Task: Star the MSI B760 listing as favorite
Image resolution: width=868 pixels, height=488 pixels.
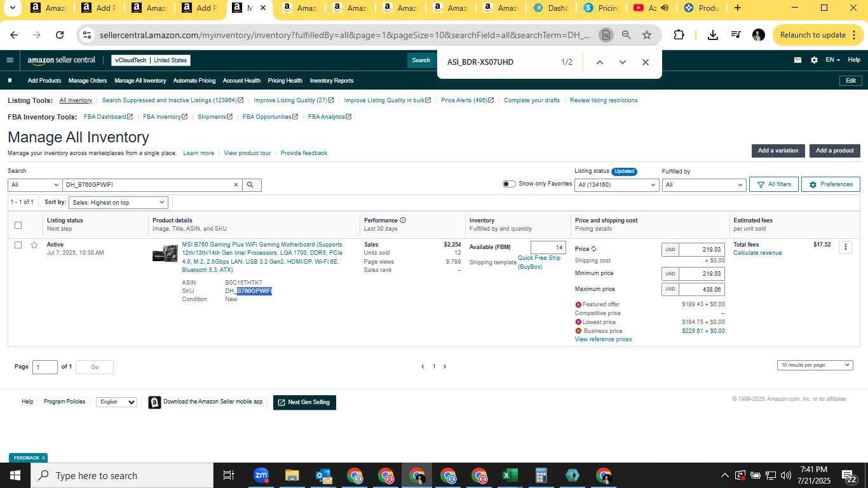Action: [34, 245]
